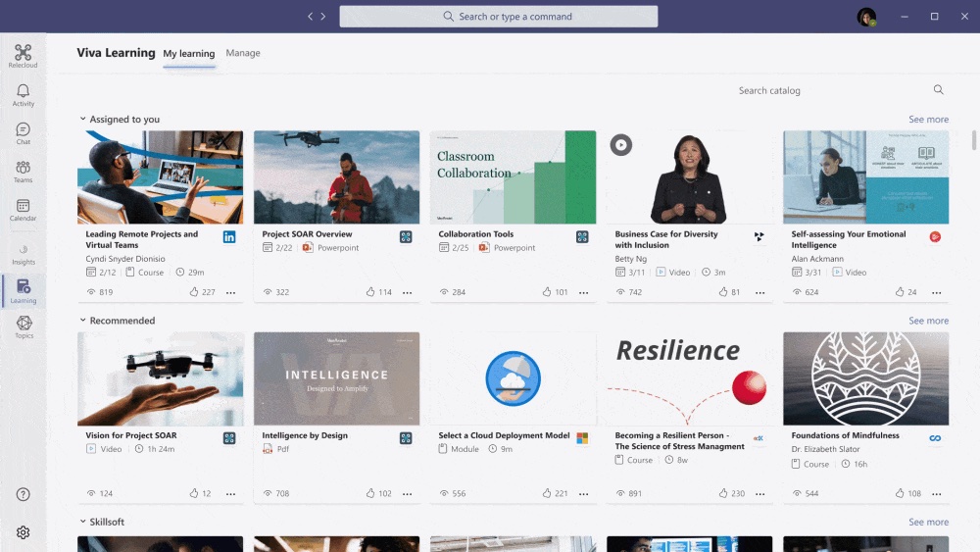The width and height of the screenshot is (980, 552).
Task: Open the Classroom Collaboration thumbnail
Action: pyautogui.click(x=513, y=176)
